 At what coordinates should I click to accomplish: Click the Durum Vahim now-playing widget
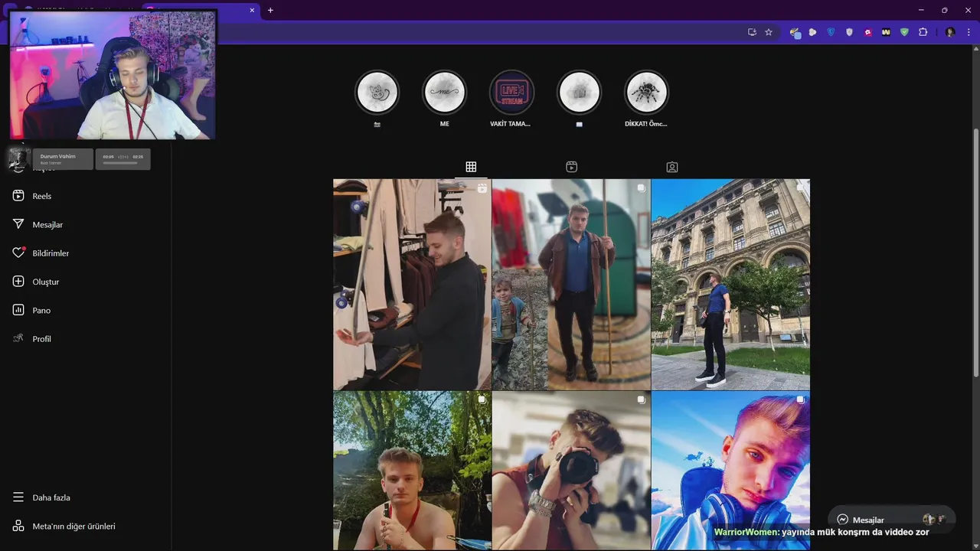click(63, 159)
